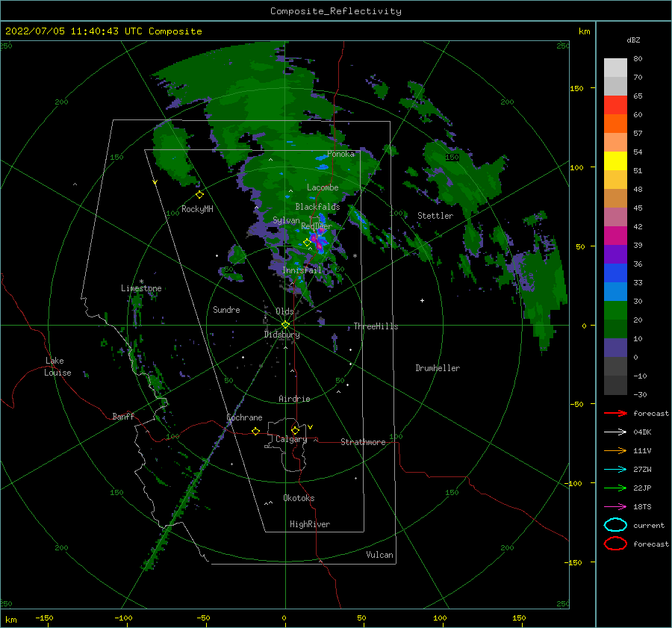
Task: Select the purple 36-39 dBZ swatch
Action: pyautogui.click(x=615, y=255)
